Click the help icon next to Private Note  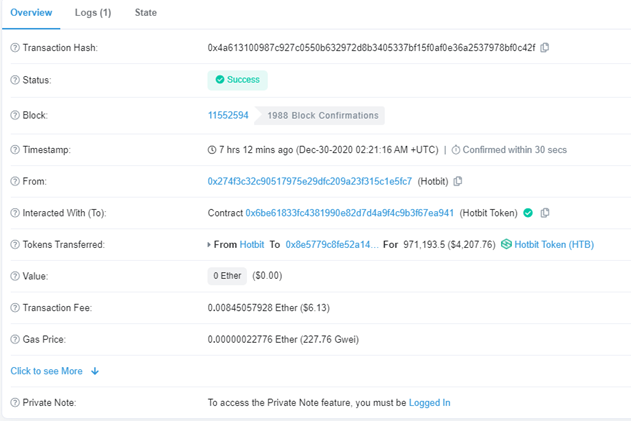(x=15, y=403)
